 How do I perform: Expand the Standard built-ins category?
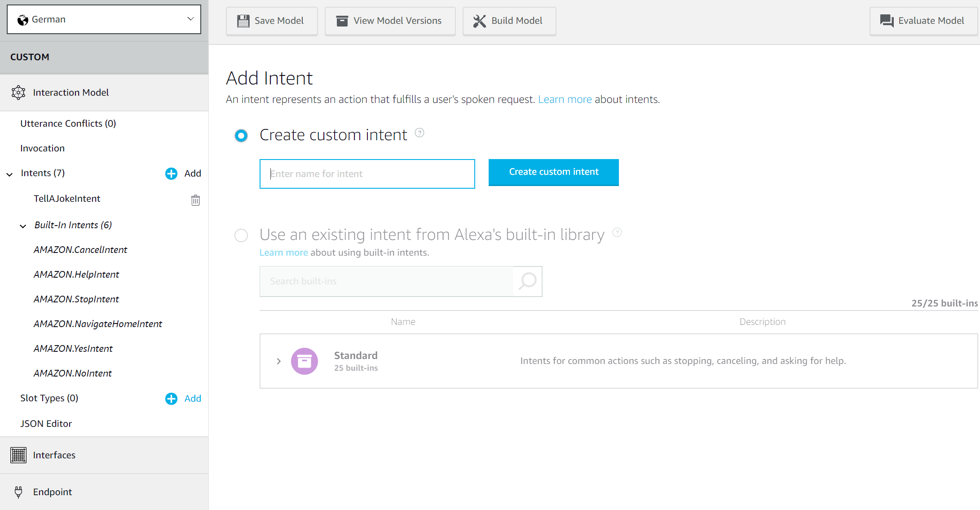click(x=279, y=361)
